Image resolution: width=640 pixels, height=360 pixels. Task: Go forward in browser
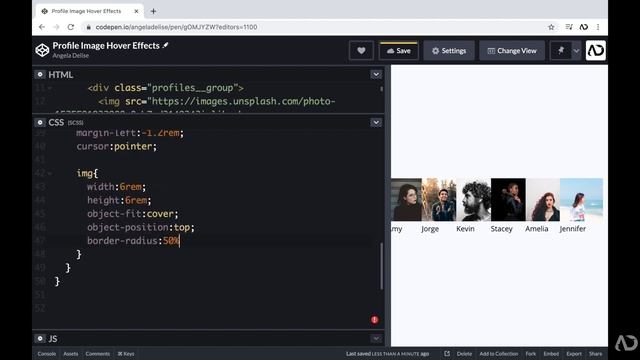[x=56, y=27]
